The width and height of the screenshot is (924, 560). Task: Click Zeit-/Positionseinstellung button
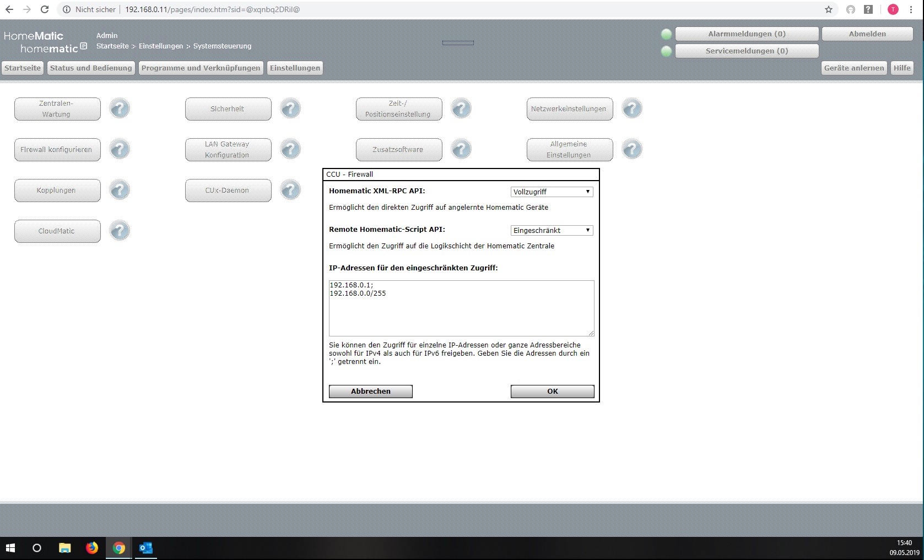399,108
